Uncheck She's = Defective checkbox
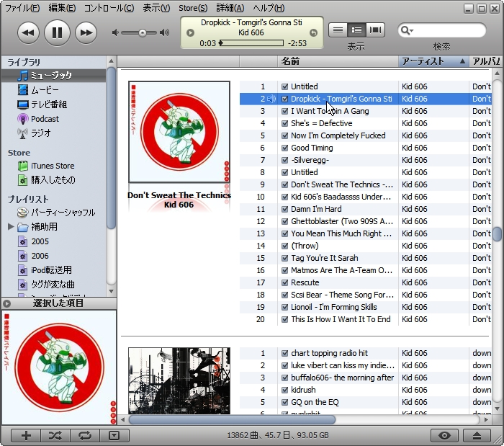 click(284, 123)
